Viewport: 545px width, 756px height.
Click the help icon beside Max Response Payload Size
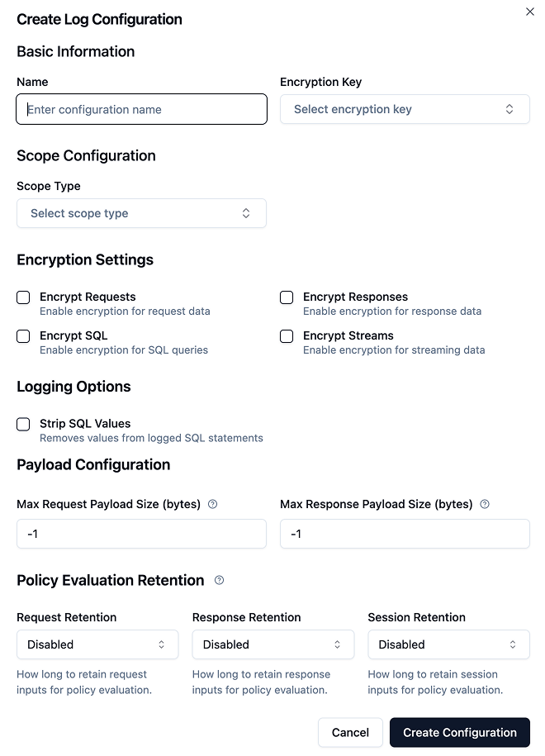pos(484,504)
